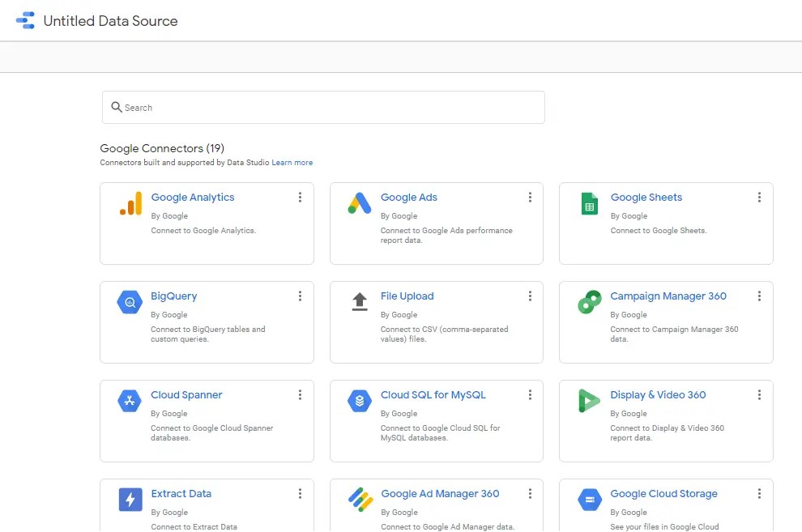Click 'Connect to Google Analytics.' description
The image size is (802, 532).
coord(203,231)
